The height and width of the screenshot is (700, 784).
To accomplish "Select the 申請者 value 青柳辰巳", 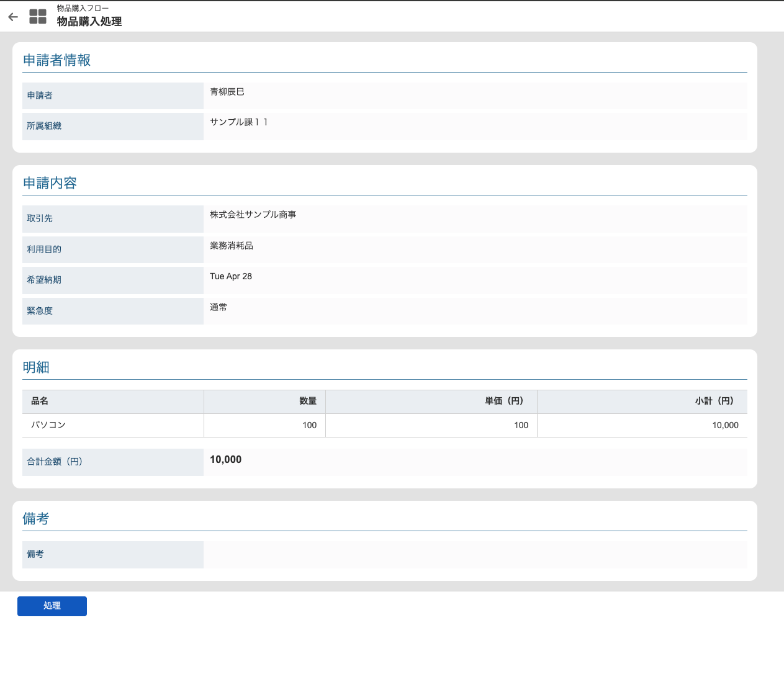I will point(227,92).
